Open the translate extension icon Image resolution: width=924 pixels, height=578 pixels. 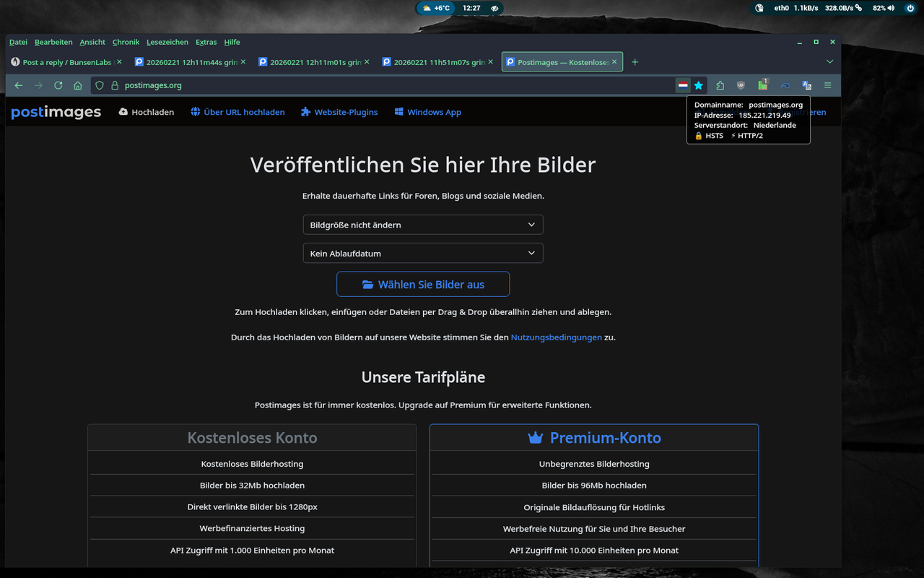(807, 85)
